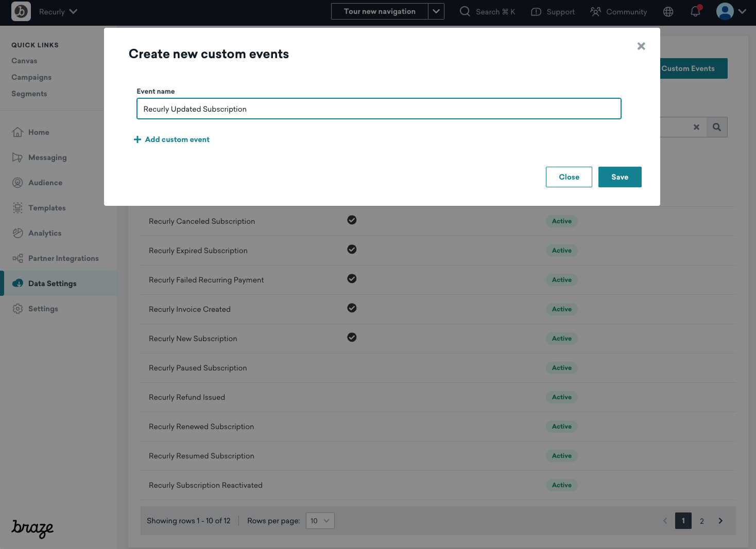Click Recurly Invoice Created row text
Screen dimensions: 756x549
click(190, 309)
